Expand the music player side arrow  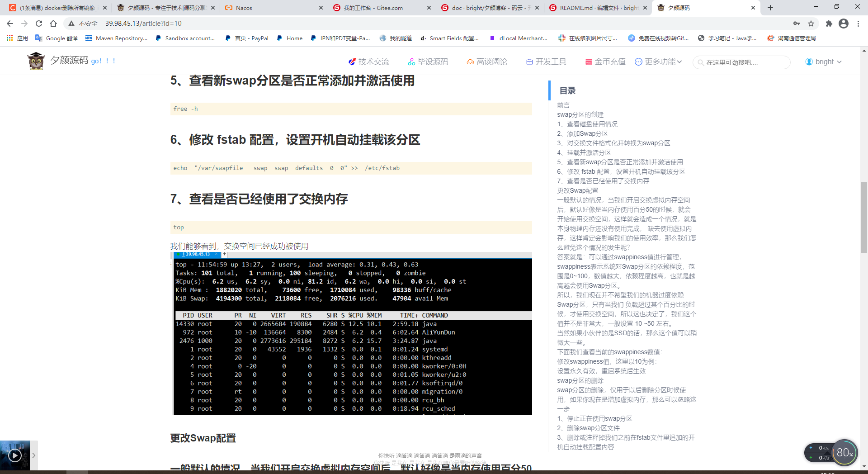[x=34, y=455]
